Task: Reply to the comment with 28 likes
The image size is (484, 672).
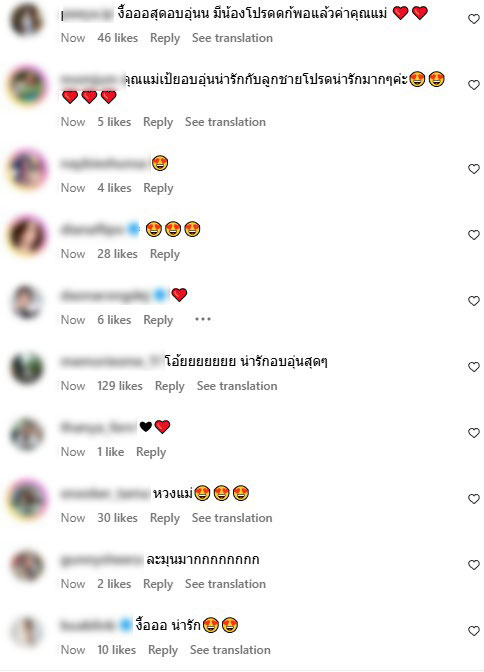Action: [165, 254]
